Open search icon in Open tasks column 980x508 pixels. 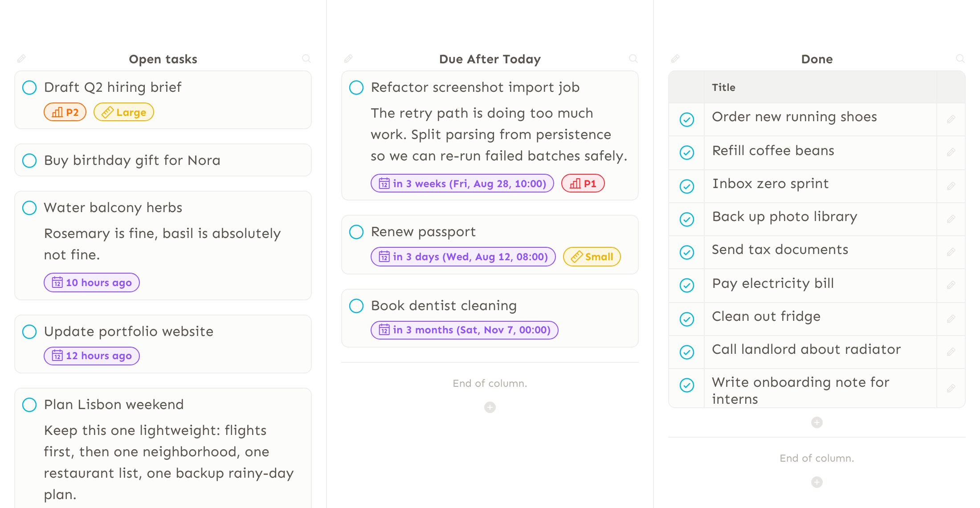[306, 58]
